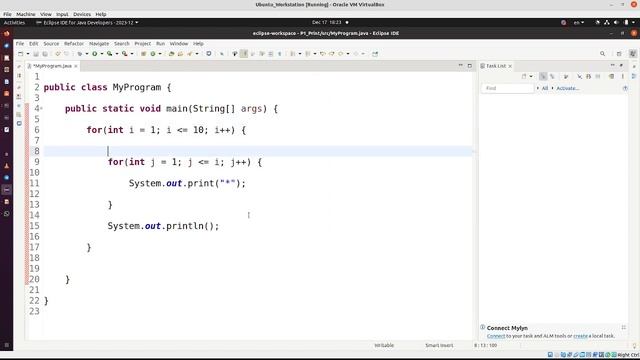This screenshot has height=360, width=640.
Task: Toggle Focus on Workweek in Task List
Action: click(x=566, y=76)
